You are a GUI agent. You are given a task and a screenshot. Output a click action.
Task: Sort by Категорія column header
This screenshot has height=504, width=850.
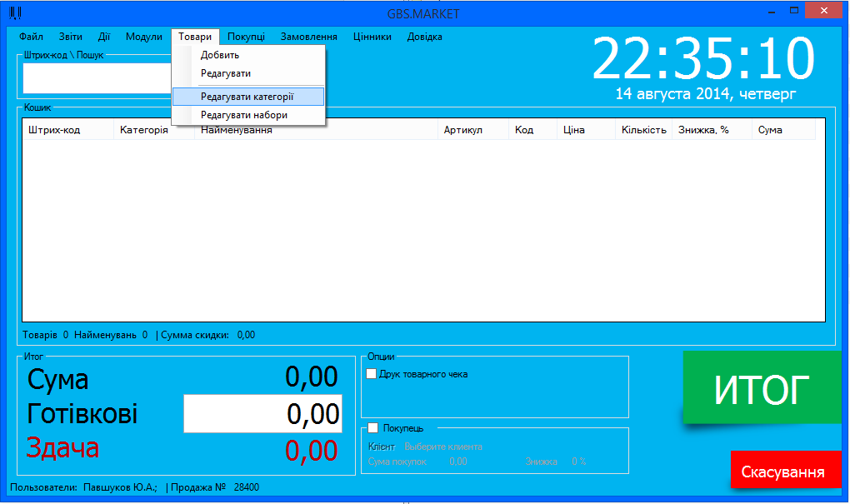coord(154,130)
